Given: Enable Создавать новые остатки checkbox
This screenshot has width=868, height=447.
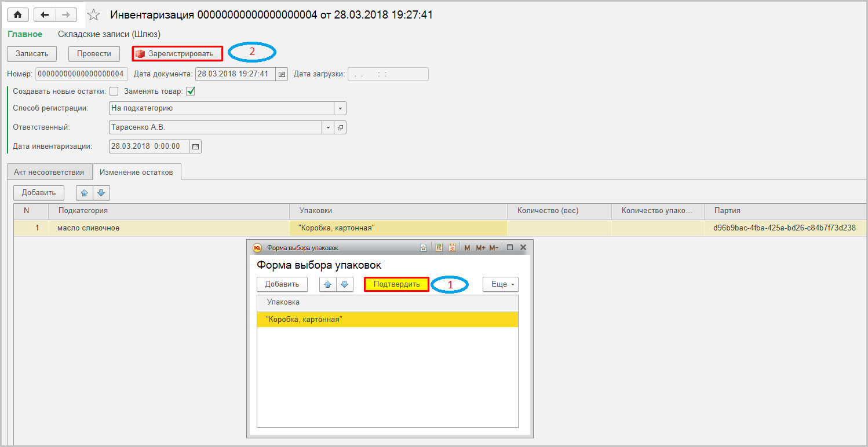Looking at the screenshot, I should click(x=114, y=91).
